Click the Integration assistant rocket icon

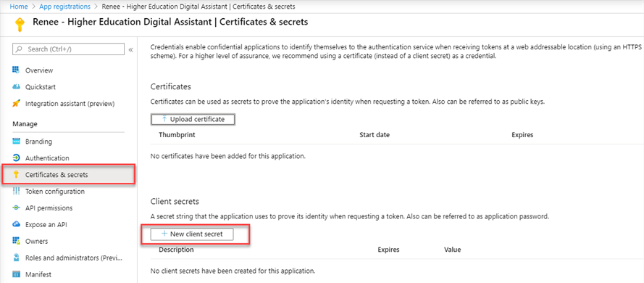coord(16,104)
